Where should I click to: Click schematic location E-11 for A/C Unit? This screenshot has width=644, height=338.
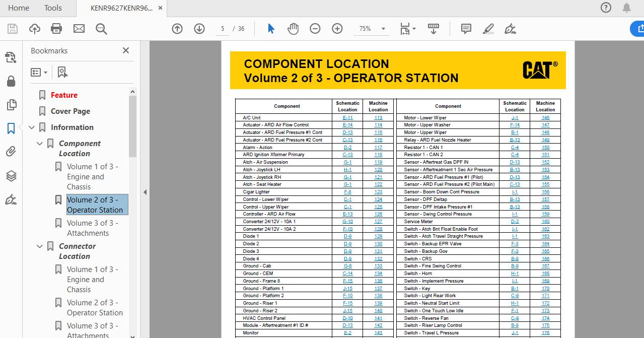(347, 118)
